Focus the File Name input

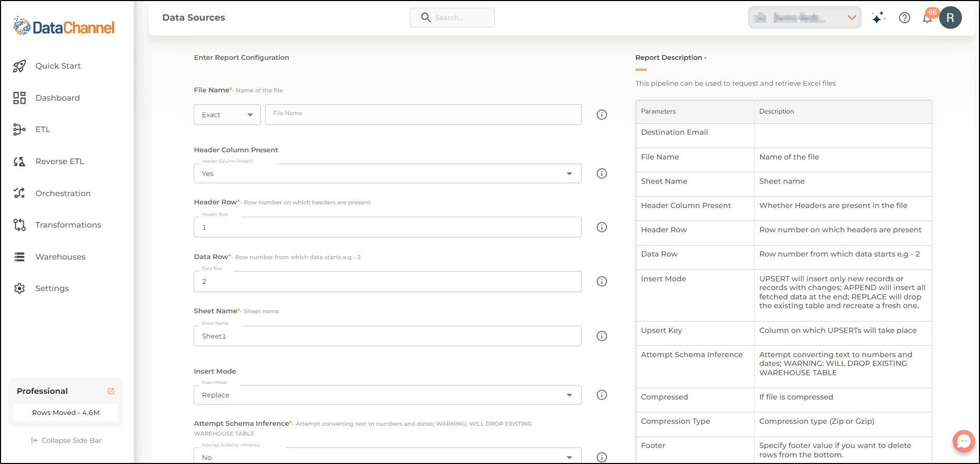(x=423, y=115)
